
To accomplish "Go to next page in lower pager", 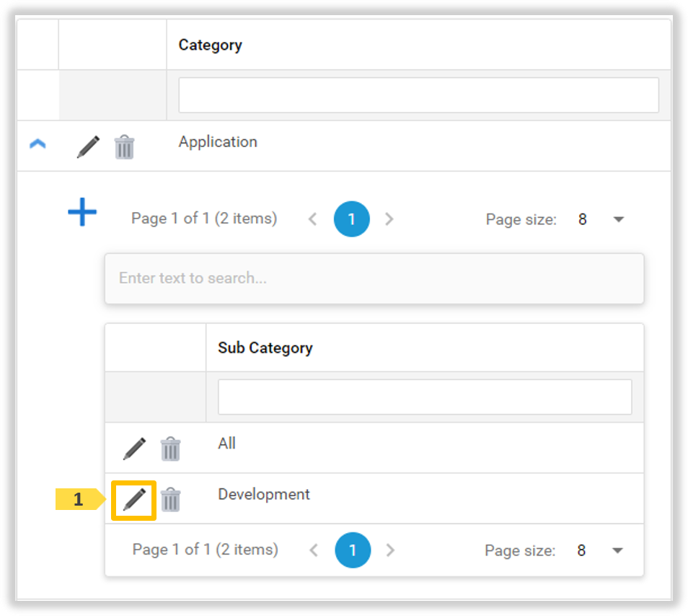I will click(390, 550).
